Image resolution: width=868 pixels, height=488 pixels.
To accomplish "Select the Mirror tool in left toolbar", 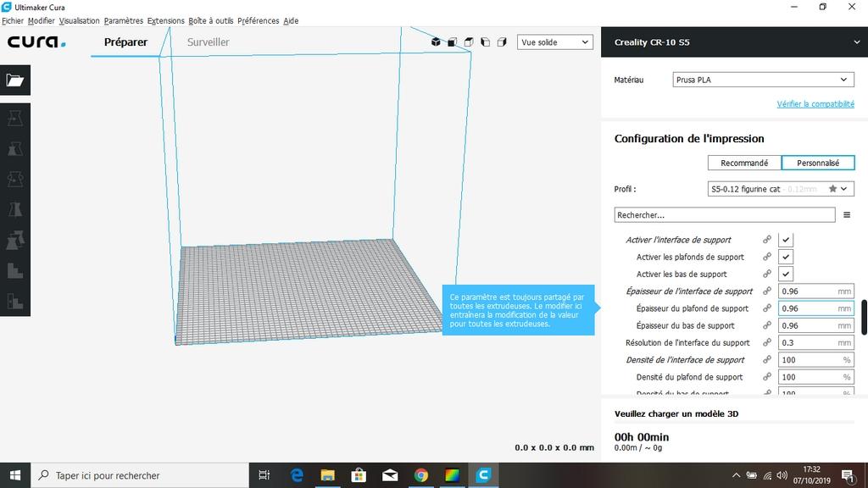I will [x=15, y=209].
